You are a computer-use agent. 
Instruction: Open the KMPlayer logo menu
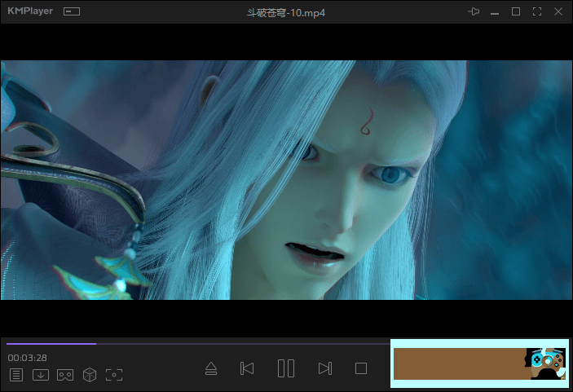pyautogui.click(x=30, y=11)
